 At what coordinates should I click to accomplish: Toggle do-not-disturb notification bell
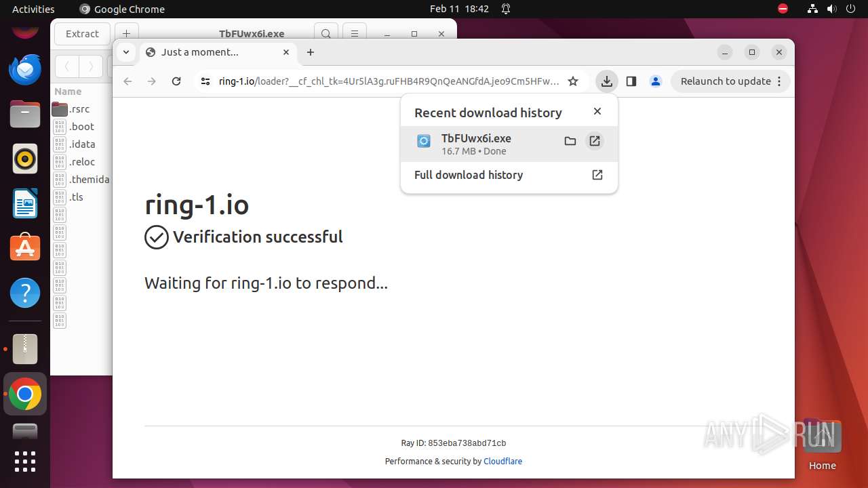click(506, 9)
